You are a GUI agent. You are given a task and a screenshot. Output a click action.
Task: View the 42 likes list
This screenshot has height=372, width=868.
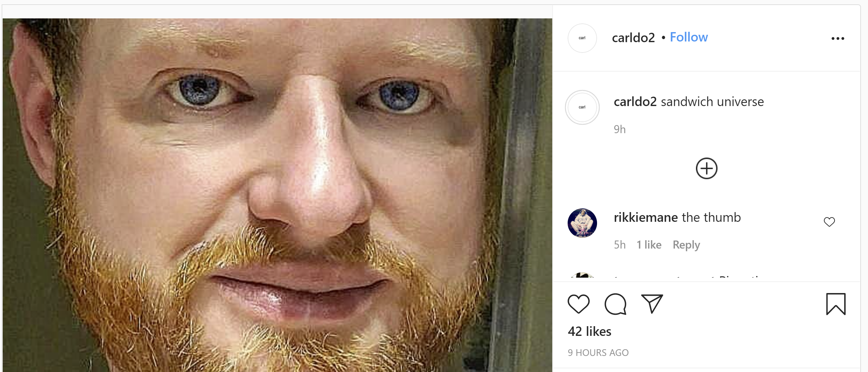[589, 331]
